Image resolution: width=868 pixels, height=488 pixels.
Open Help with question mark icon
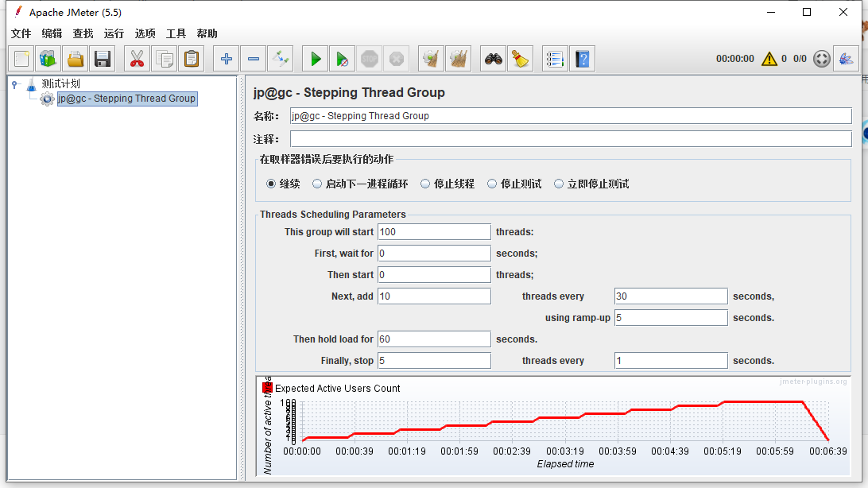click(583, 59)
